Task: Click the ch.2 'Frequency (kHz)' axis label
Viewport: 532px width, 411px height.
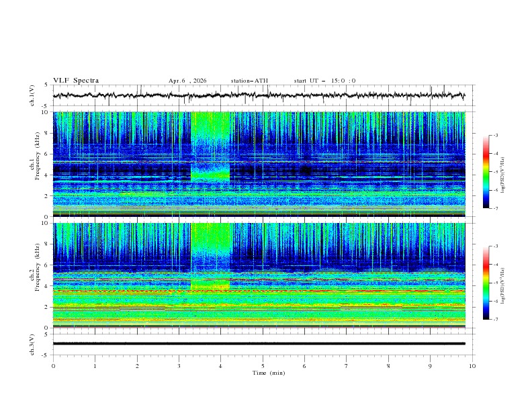Action: click(x=38, y=267)
